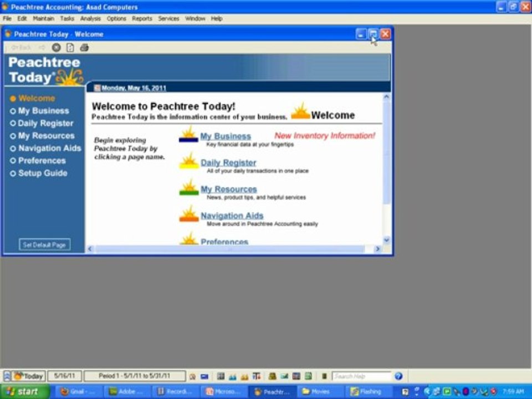Click the 5/16/11 system date button
The width and height of the screenshot is (532, 399).
coord(64,376)
